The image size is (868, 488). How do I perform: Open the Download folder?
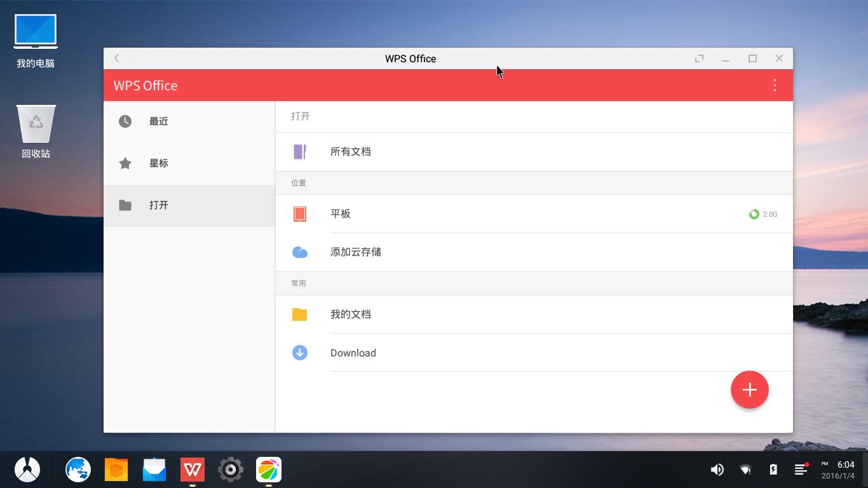[x=534, y=353]
